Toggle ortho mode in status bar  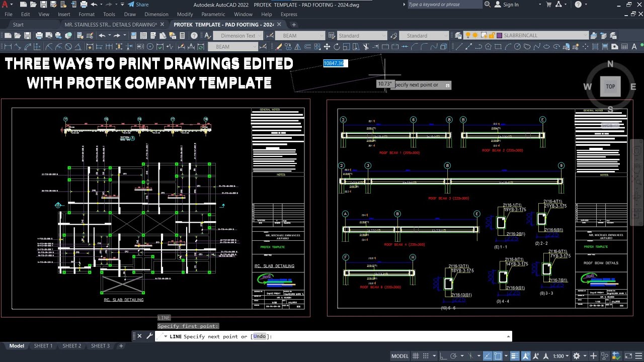(x=443, y=356)
